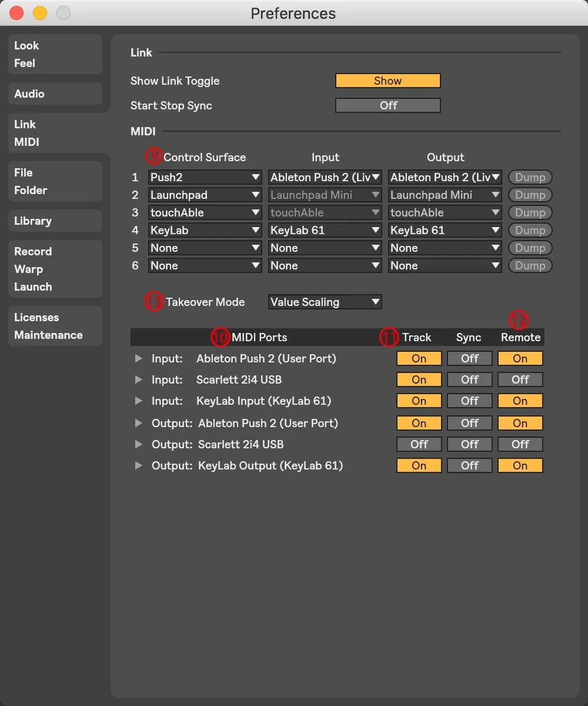588x706 pixels.
Task: Toggle Sync for Output Ableton Push 2
Action: 470,423
